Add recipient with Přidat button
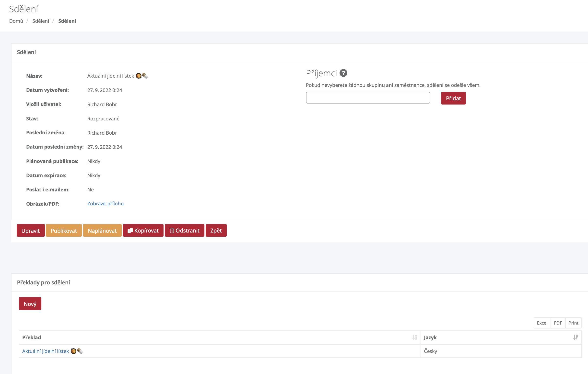Screen dimensions: 588x374 click(453, 98)
